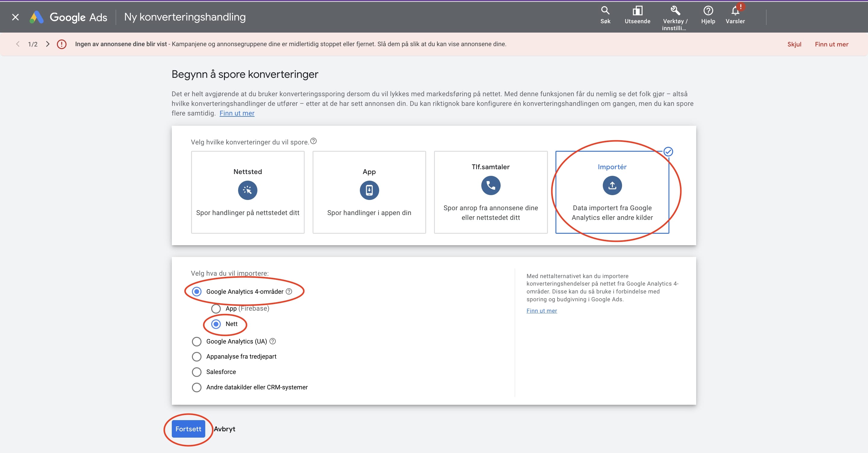Click the help icon beside Google Analytics (UA)
Screen dimensions: 868x453
tap(272, 341)
